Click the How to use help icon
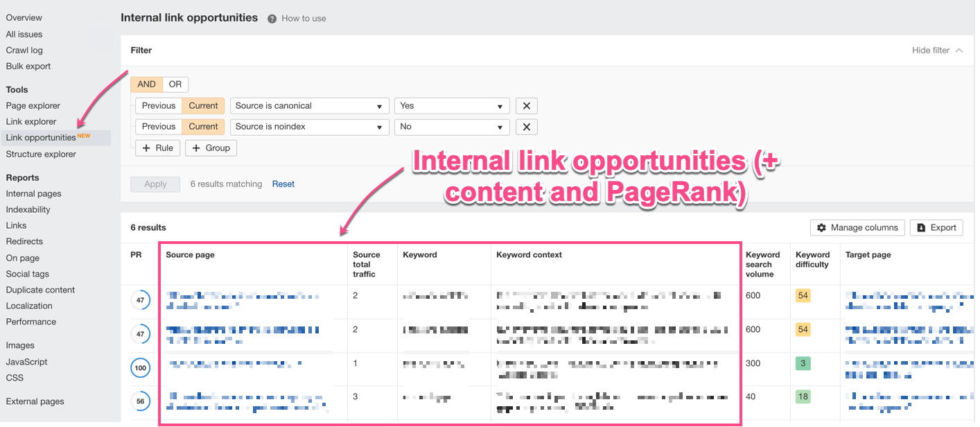The width and height of the screenshot is (980, 427). [x=272, y=19]
